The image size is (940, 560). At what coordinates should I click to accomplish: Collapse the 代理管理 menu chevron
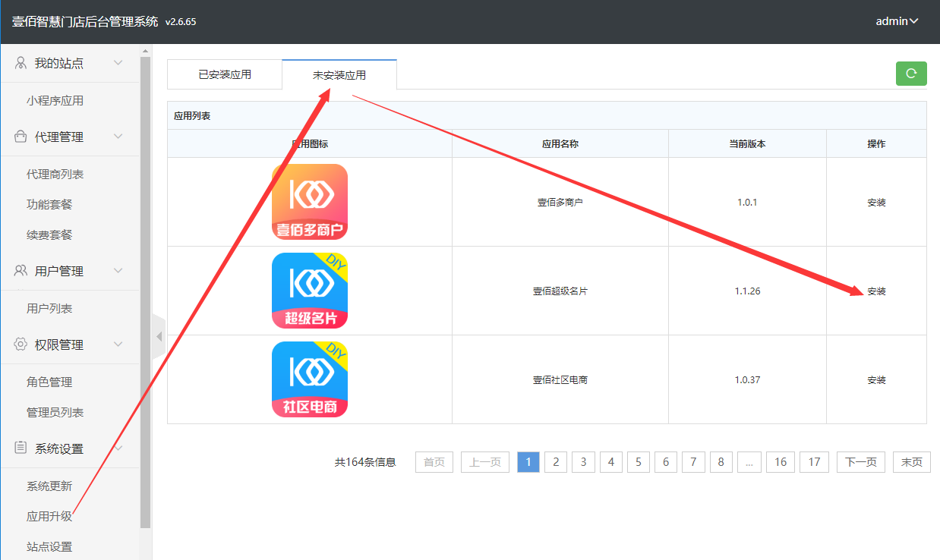point(118,137)
